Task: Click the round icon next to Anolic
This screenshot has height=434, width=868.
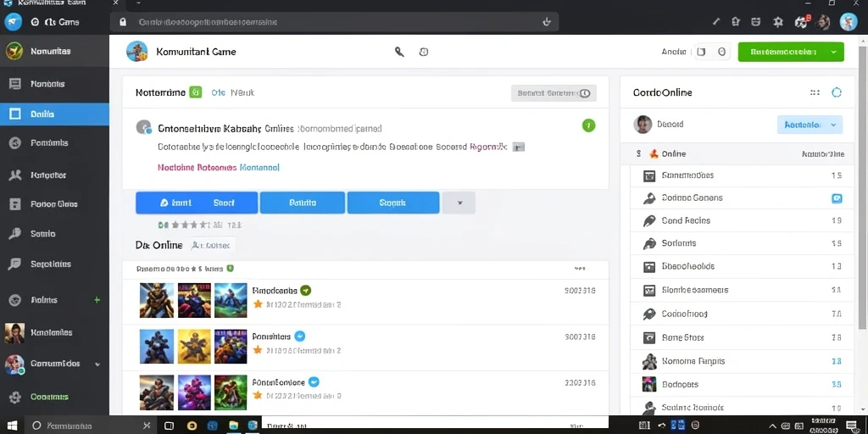Action: 722,52
